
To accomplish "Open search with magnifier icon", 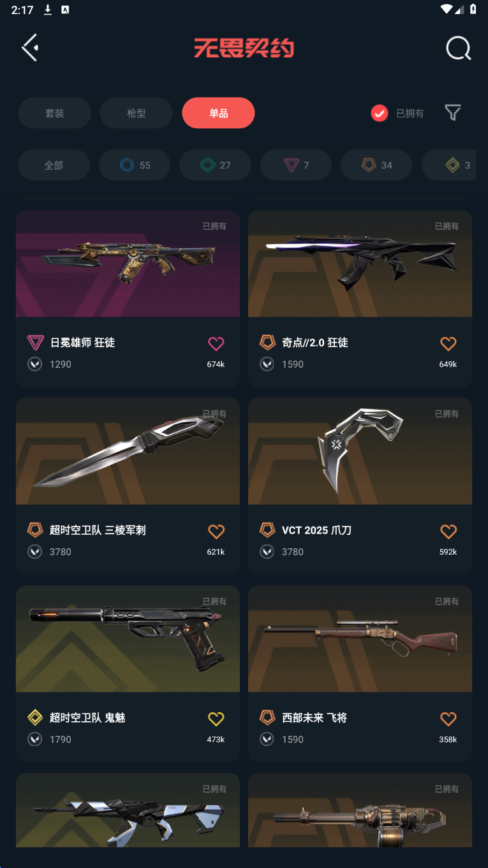I will coord(458,48).
